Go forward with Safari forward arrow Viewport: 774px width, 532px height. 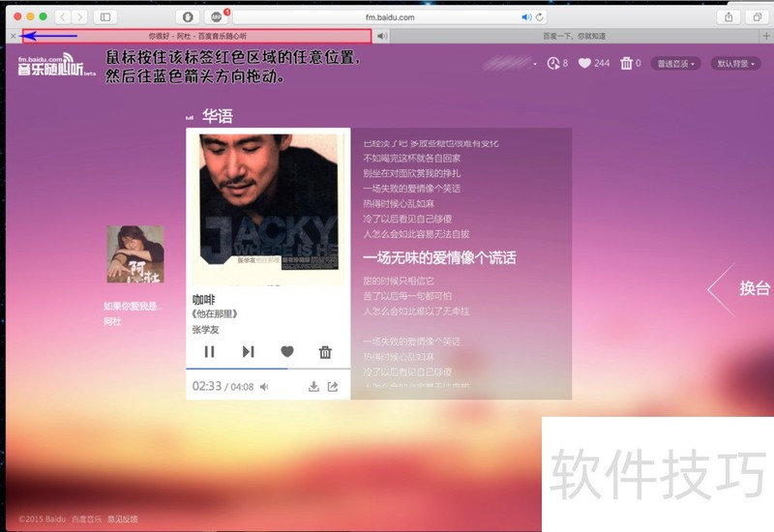(79, 16)
